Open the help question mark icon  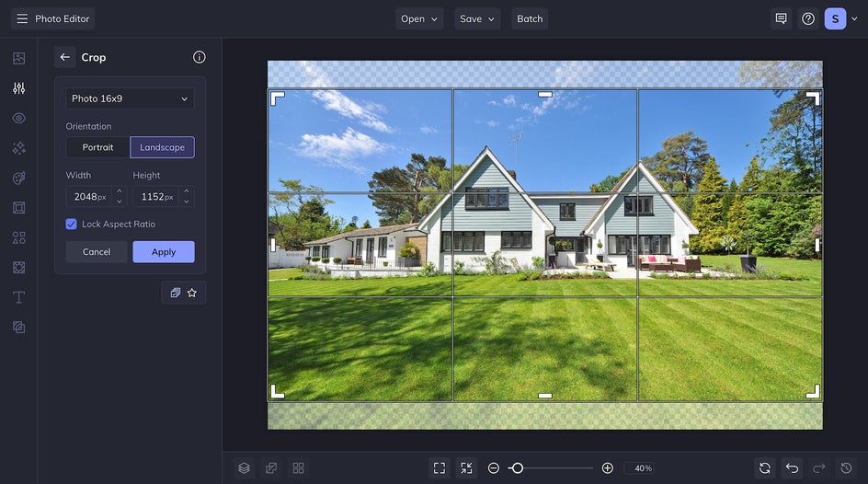click(808, 18)
